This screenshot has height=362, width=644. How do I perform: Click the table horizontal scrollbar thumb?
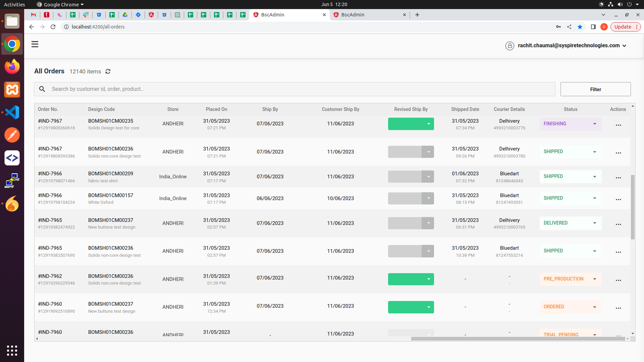click(x=518, y=339)
